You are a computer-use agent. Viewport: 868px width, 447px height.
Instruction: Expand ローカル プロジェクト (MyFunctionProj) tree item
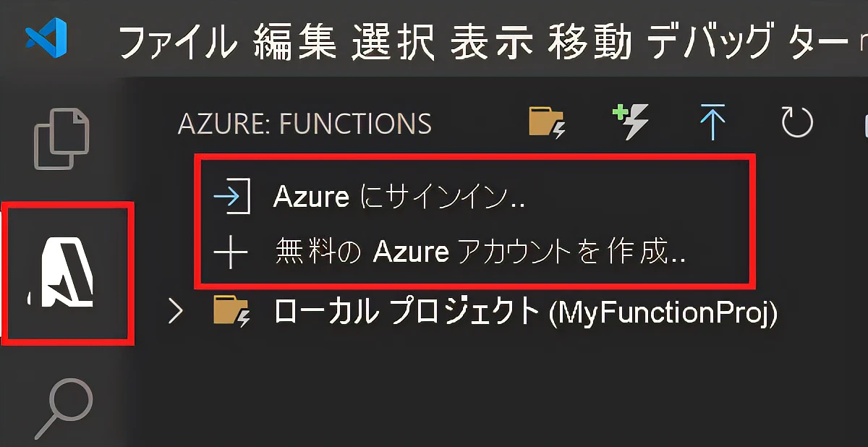[177, 311]
